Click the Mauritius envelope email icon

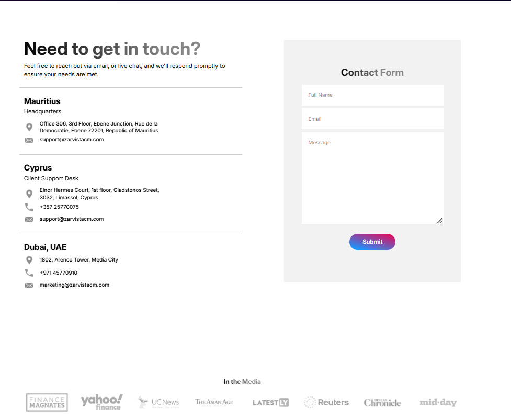(29, 140)
